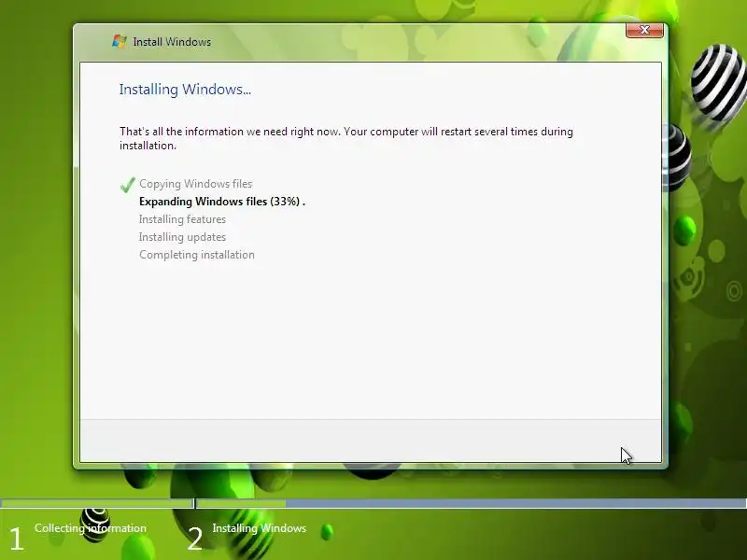Click the stage number 2 at bottom
747x560 pixels.
(x=194, y=539)
